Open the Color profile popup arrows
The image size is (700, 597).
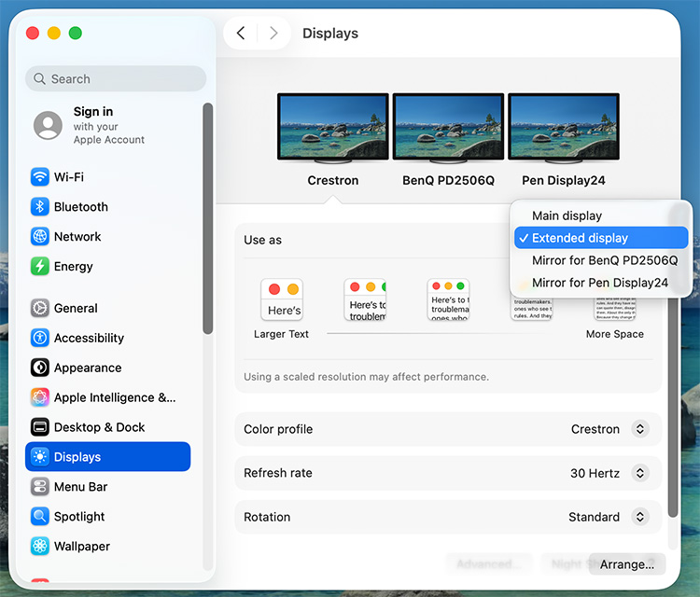[639, 429]
